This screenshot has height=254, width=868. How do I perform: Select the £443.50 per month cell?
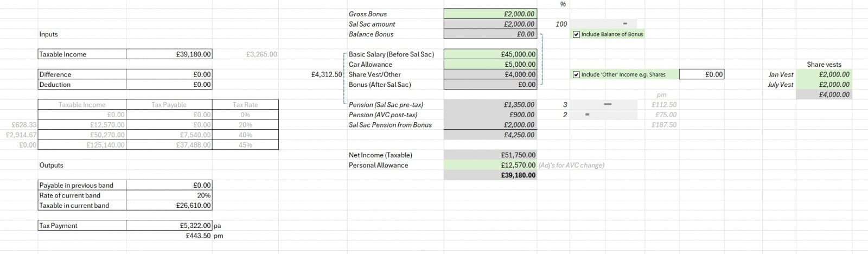(x=169, y=236)
